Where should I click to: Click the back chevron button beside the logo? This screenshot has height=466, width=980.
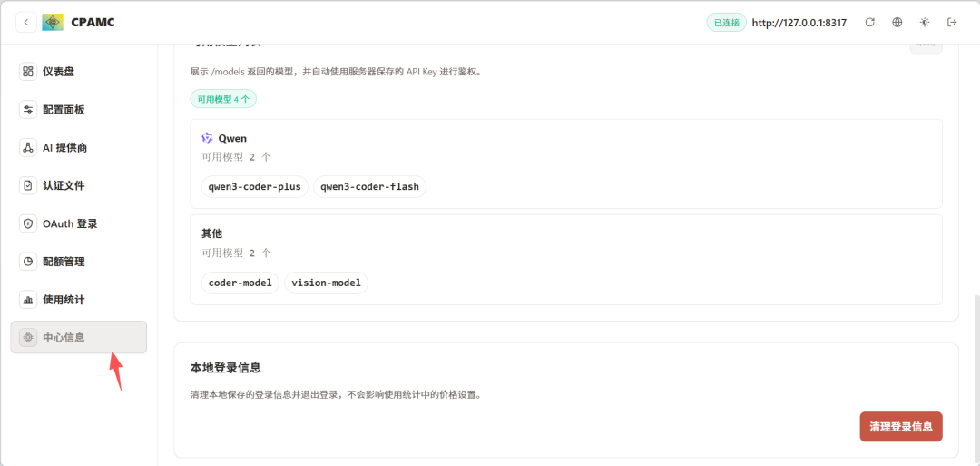[x=25, y=23]
